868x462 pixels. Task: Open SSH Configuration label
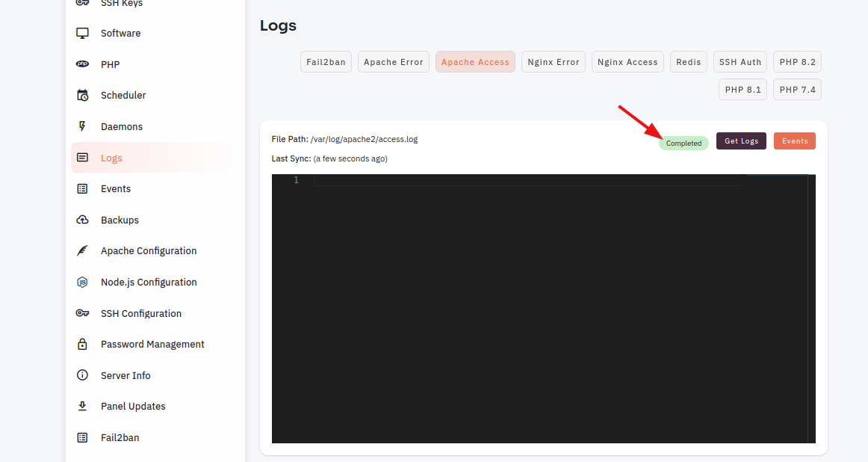141,313
